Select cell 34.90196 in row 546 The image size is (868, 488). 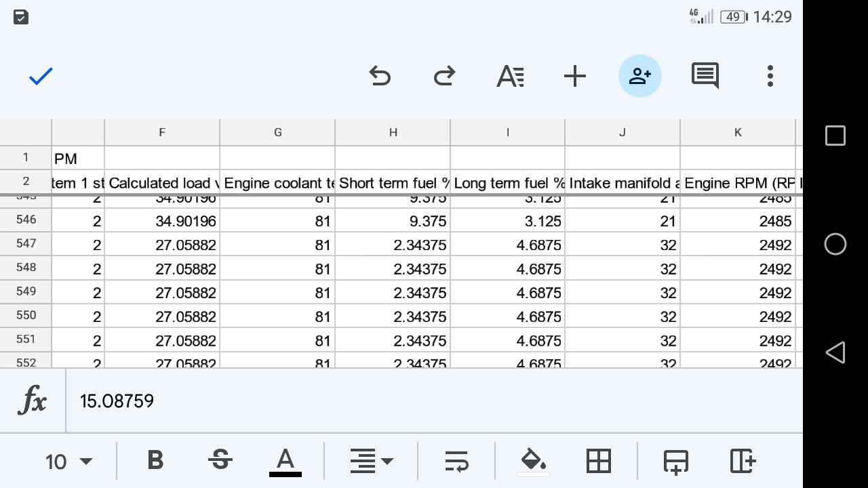coord(162,220)
